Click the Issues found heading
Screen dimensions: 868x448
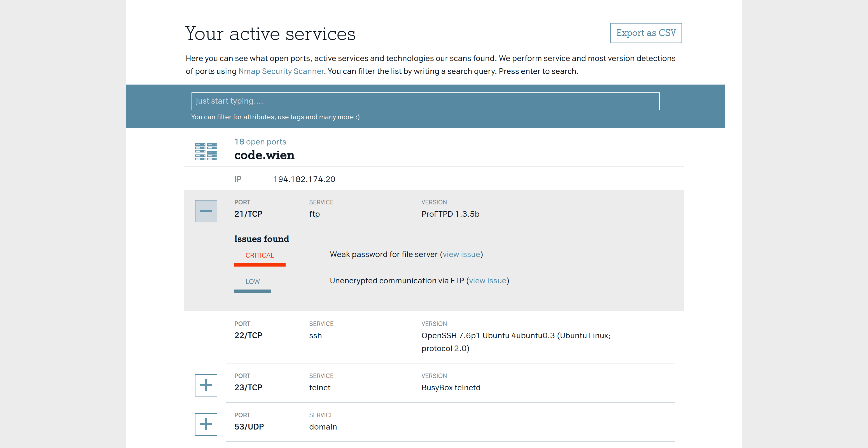[262, 239]
